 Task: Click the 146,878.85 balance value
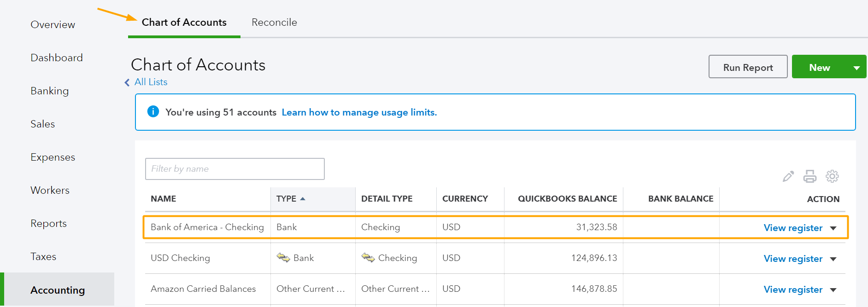[x=594, y=289]
